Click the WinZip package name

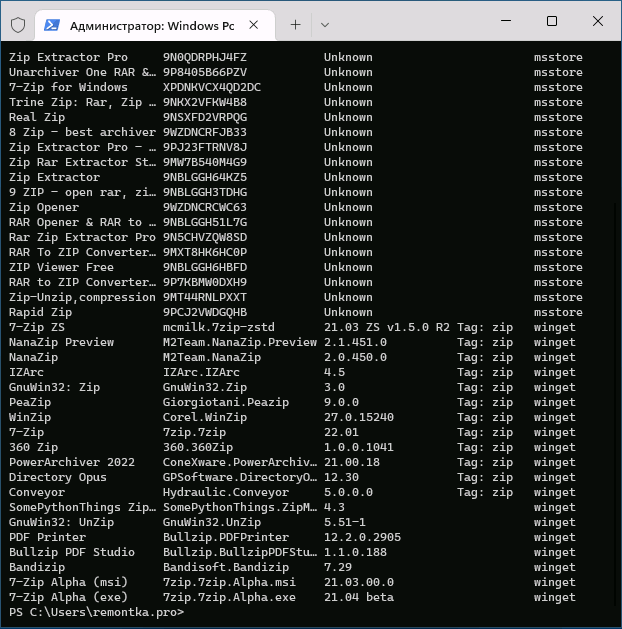point(29,417)
